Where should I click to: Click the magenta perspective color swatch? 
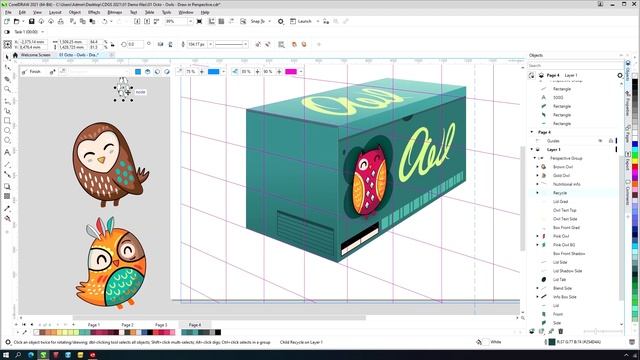tap(291, 72)
